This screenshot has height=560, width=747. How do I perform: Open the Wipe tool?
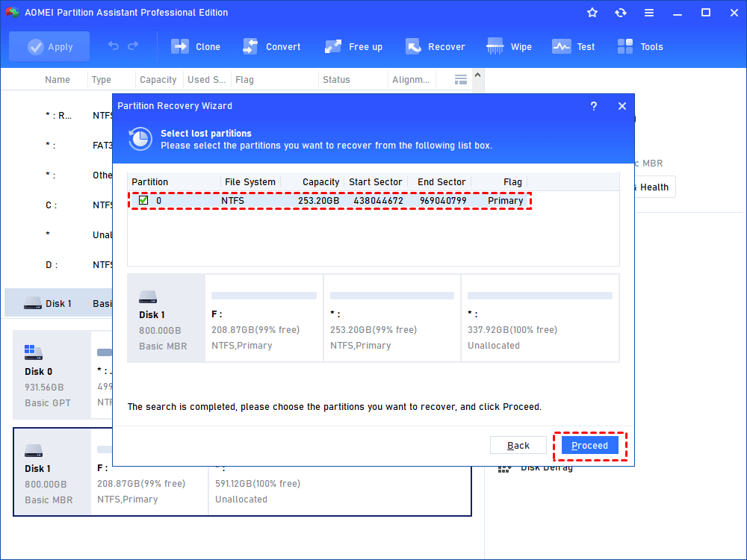tap(494, 46)
